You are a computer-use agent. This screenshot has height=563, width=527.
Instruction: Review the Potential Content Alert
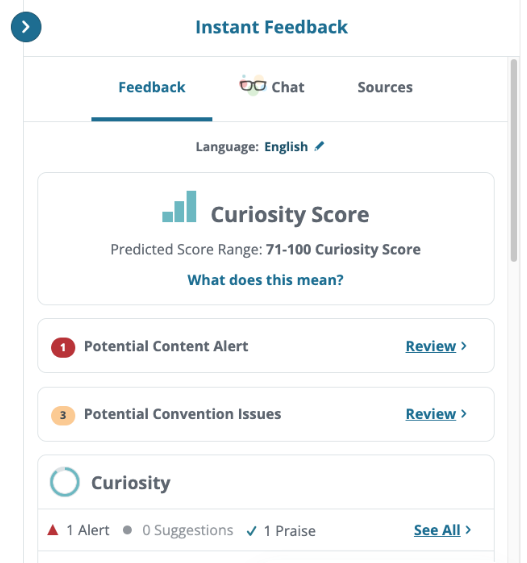(430, 346)
